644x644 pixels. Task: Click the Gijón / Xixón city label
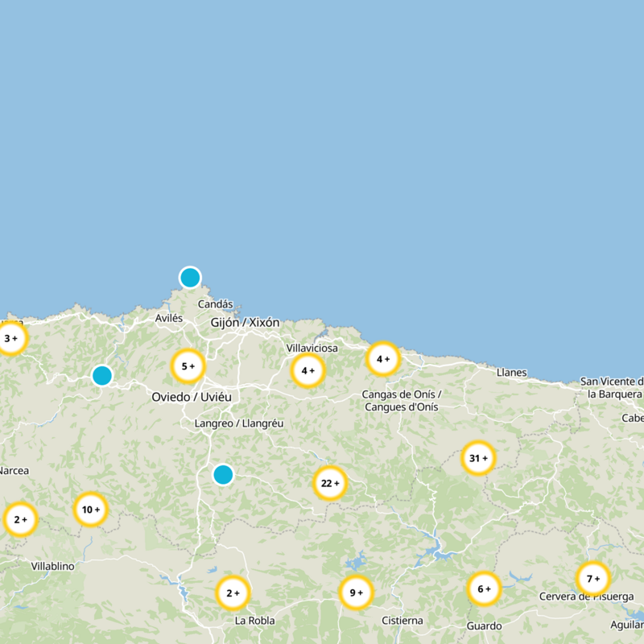coord(244,320)
